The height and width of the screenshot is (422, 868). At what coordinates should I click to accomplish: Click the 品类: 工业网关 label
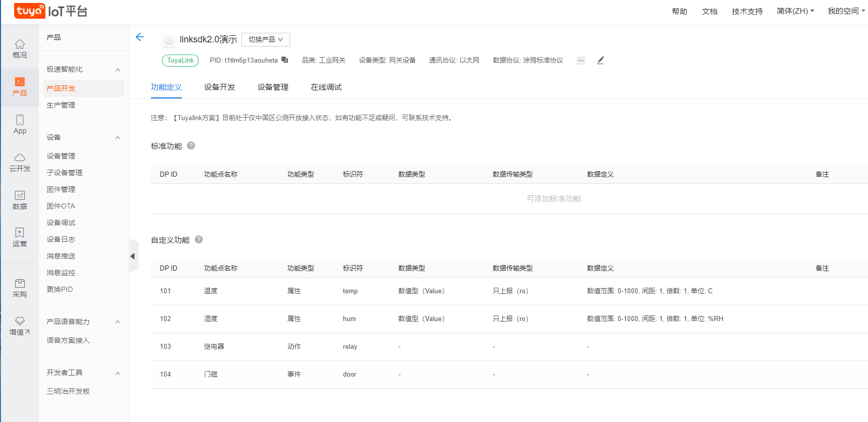(323, 60)
